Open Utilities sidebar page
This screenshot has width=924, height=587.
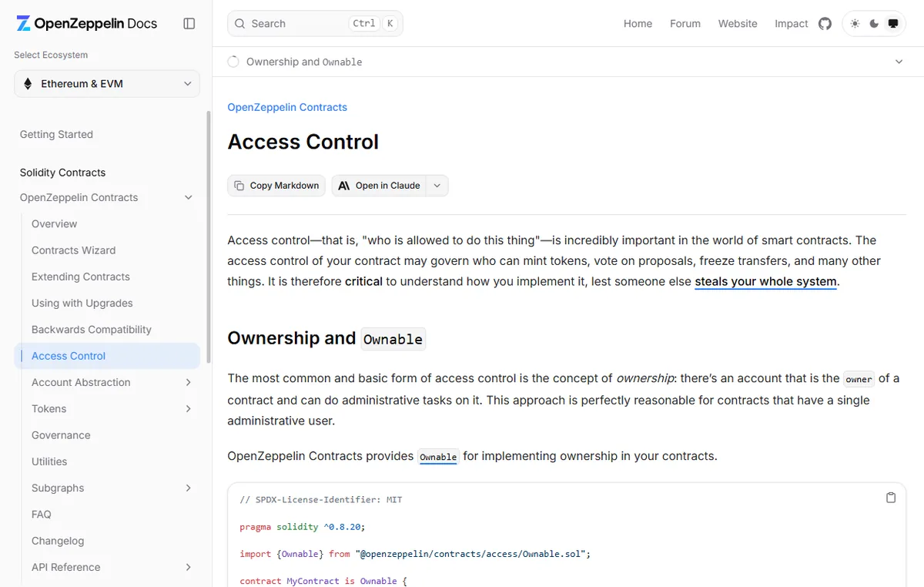click(x=49, y=461)
